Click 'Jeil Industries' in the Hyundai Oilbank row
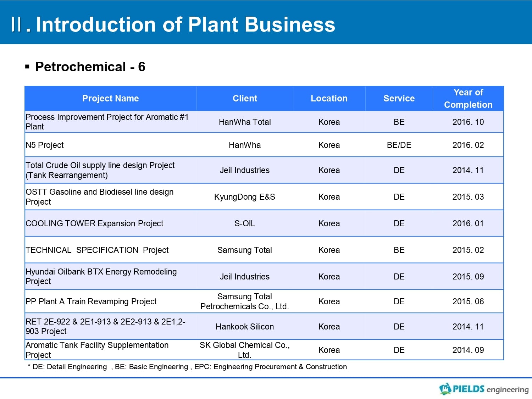Viewport: 532px width, 399px height. (x=245, y=276)
